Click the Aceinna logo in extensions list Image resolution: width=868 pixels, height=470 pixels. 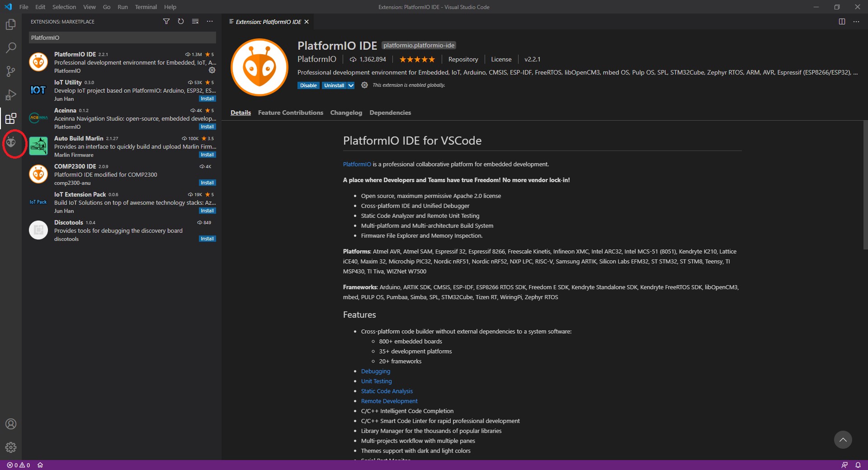(38, 118)
